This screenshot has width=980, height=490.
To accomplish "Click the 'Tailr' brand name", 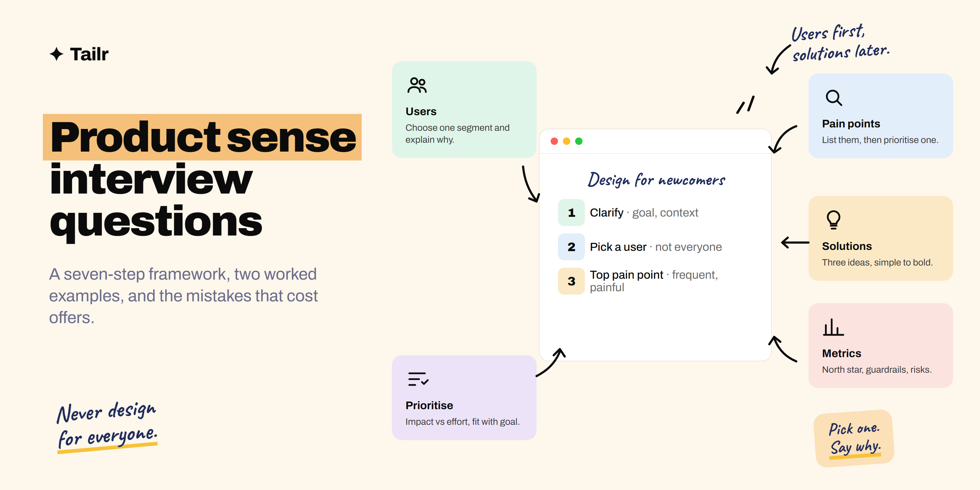I will tap(89, 54).
